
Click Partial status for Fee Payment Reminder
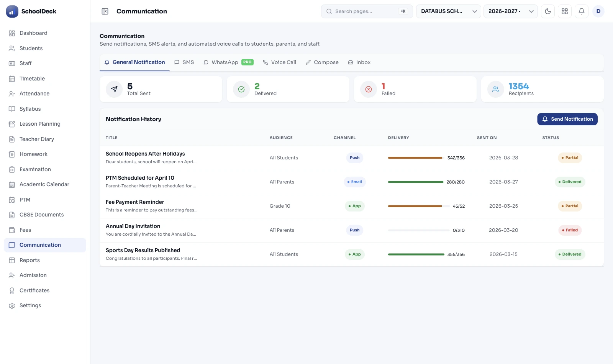tap(570, 206)
